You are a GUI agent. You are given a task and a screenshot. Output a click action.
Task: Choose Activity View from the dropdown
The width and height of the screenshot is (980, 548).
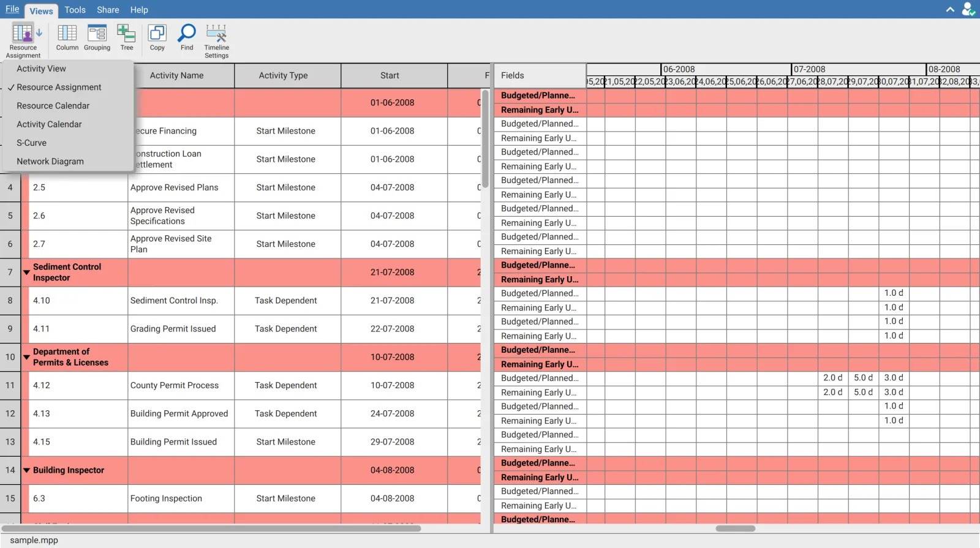67,69
